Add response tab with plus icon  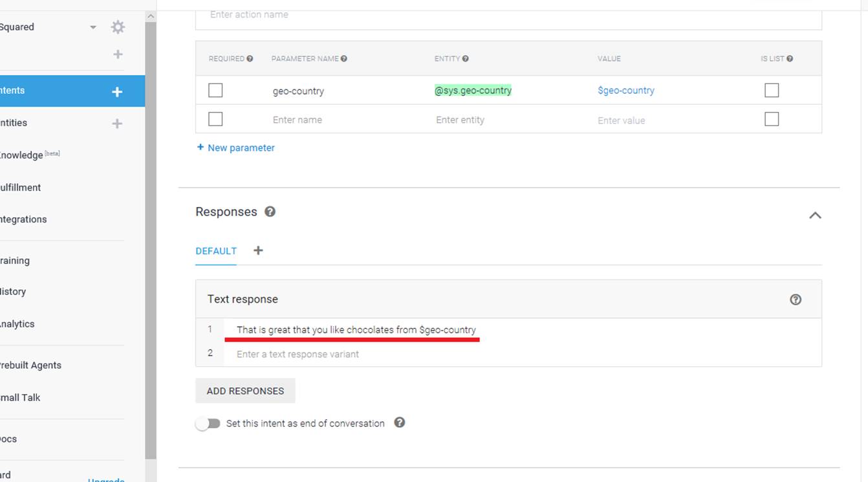coord(258,250)
